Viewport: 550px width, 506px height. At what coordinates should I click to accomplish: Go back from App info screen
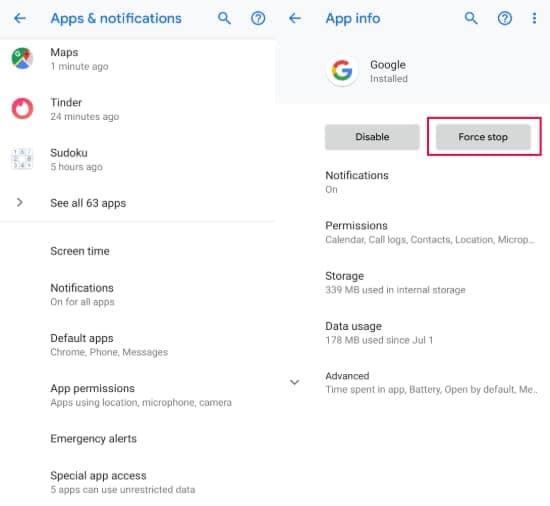[x=295, y=18]
